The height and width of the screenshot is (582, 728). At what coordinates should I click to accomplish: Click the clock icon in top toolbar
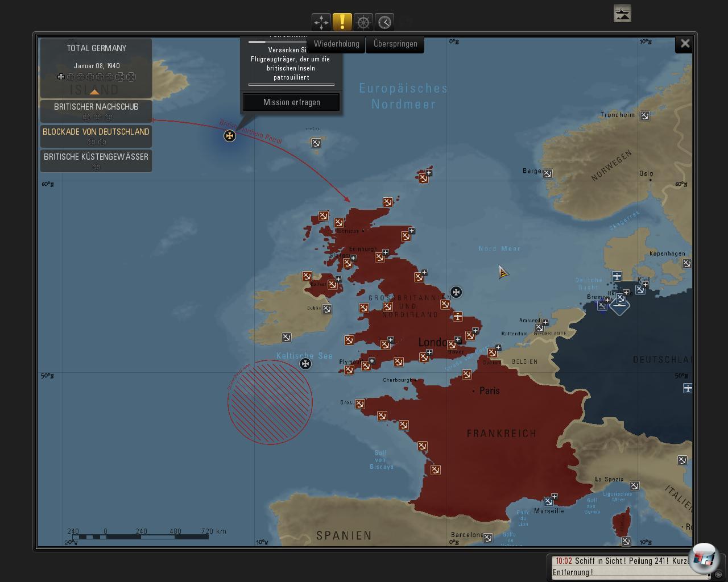pos(384,22)
